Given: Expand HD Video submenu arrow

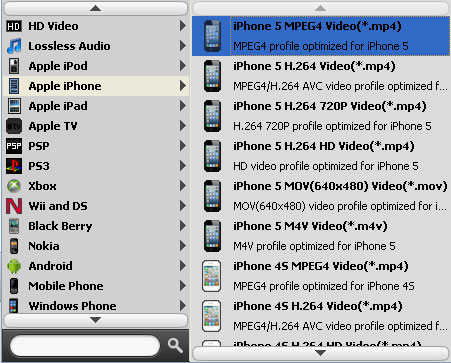Looking at the screenshot, I should 182,26.
